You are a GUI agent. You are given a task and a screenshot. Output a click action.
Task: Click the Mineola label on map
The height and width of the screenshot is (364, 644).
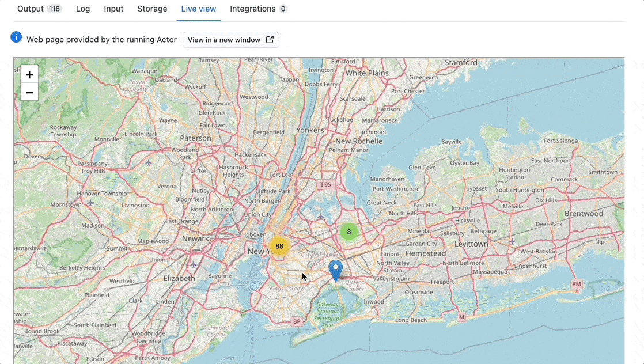pyautogui.click(x=419, y=232)
